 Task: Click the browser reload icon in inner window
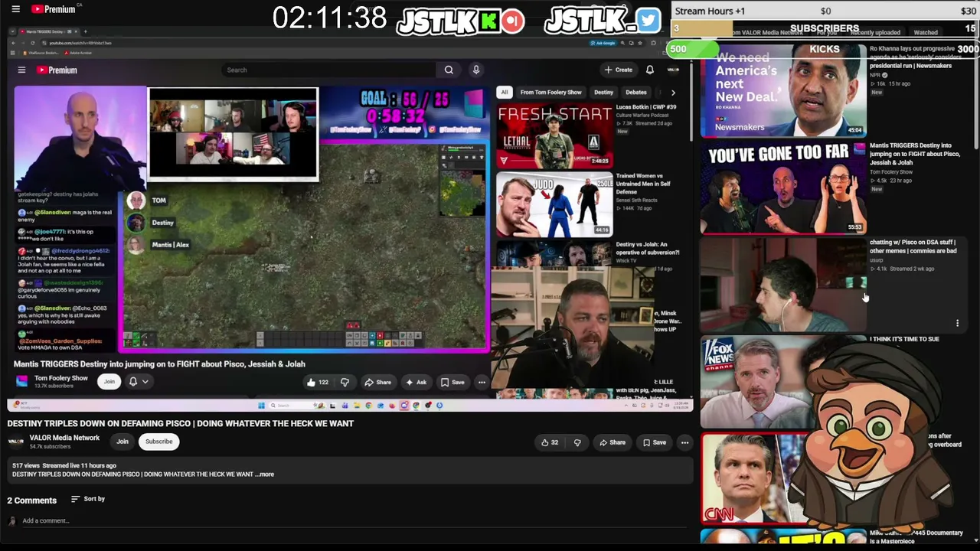point(33,43)
